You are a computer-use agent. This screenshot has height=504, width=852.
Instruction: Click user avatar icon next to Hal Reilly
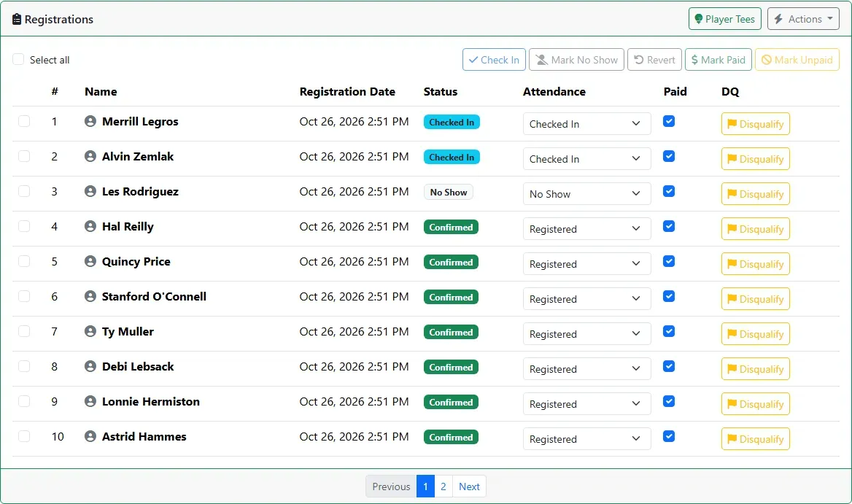pyautogui.click(x=90, y=227)
